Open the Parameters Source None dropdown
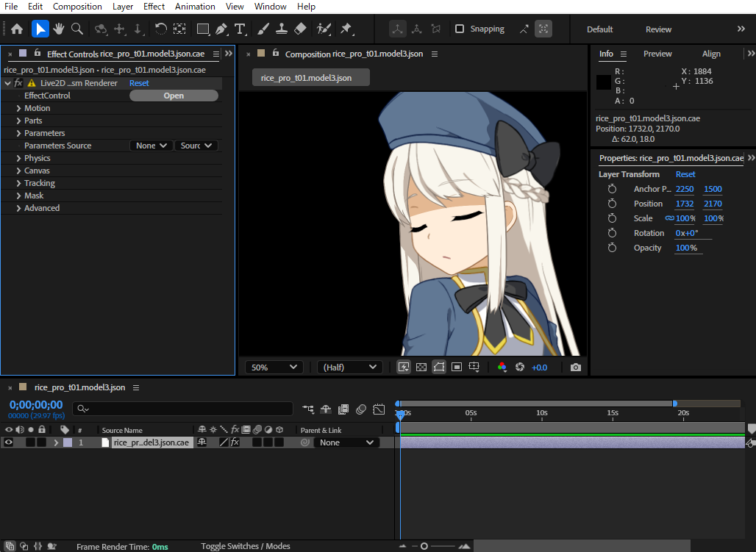The height and width of the screenshot is (552, 756). pyautogui.click(x=151, y=146)
